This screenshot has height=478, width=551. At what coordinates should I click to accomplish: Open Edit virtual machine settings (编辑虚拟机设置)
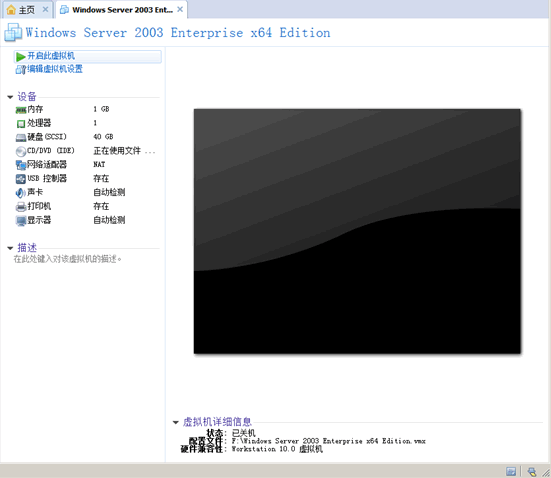[x=49, y=69]
